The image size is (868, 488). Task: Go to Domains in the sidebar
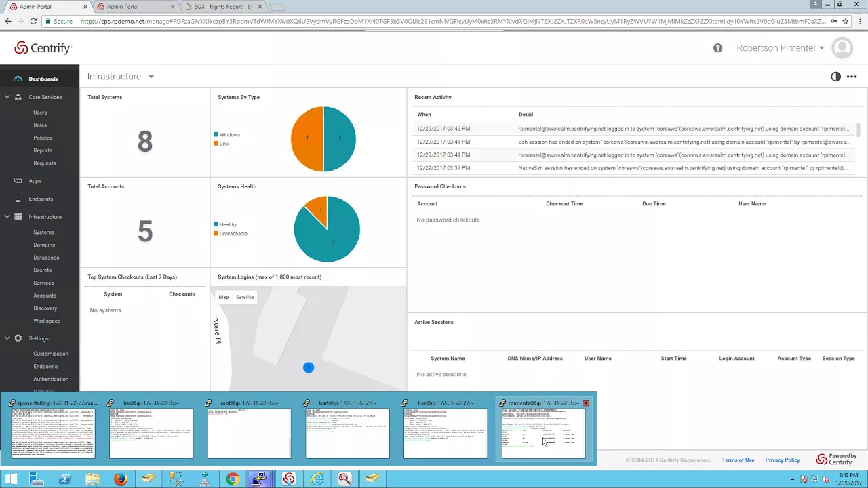tap(44, 245)
